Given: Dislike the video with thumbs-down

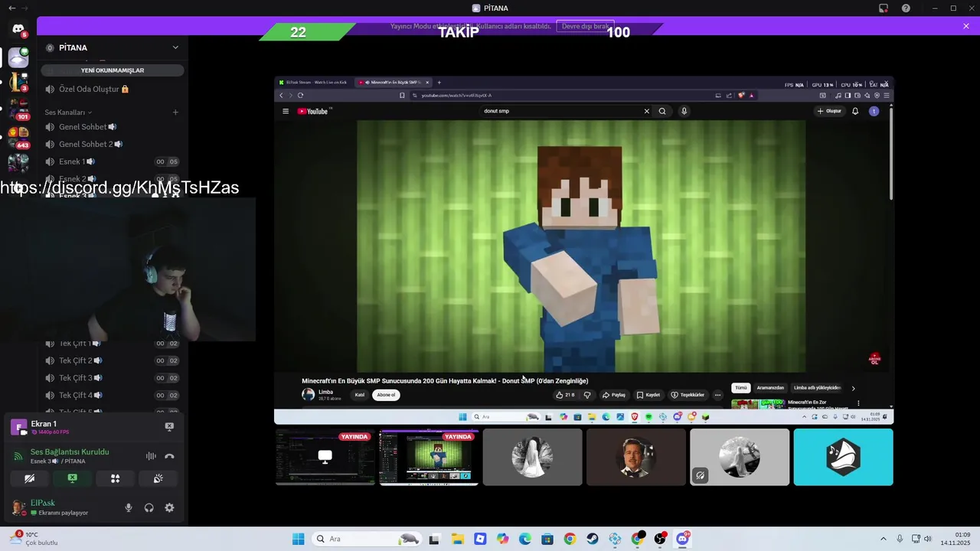Looking at the screenshot, I should point(587,395).
